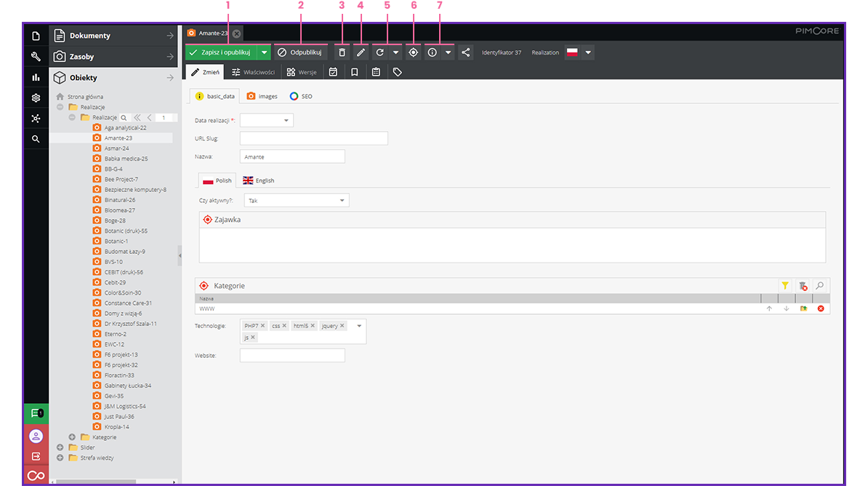Remove the jquery technology tag

coord(342,326)
